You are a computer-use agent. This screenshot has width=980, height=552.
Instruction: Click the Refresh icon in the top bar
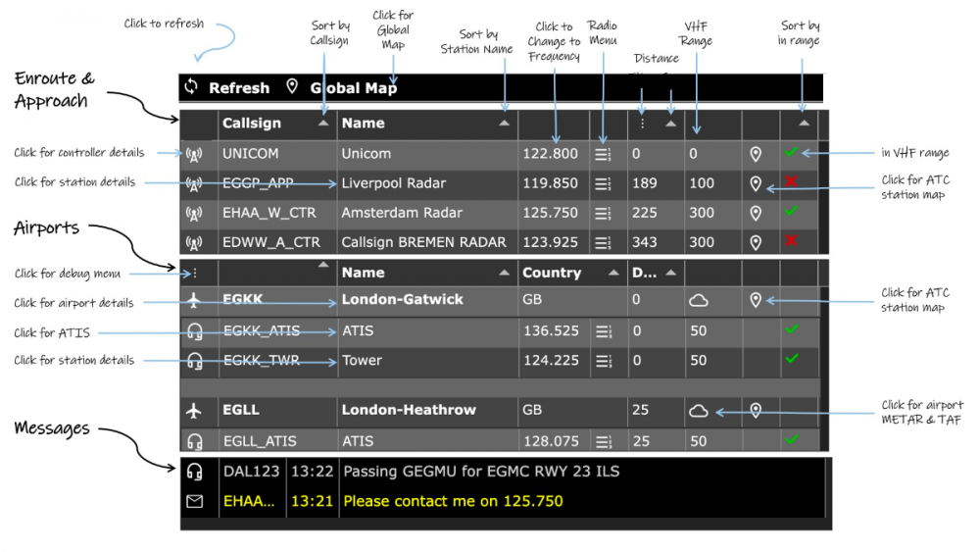[191, 87]
